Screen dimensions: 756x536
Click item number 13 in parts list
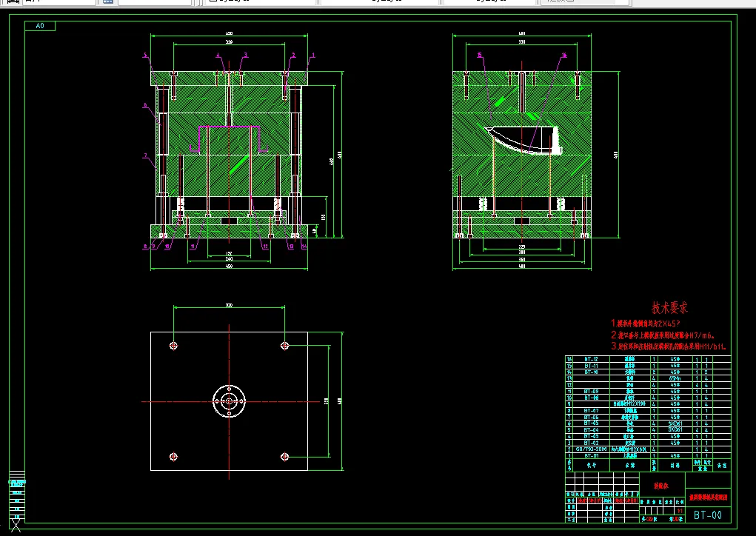[x=569, y=378]
